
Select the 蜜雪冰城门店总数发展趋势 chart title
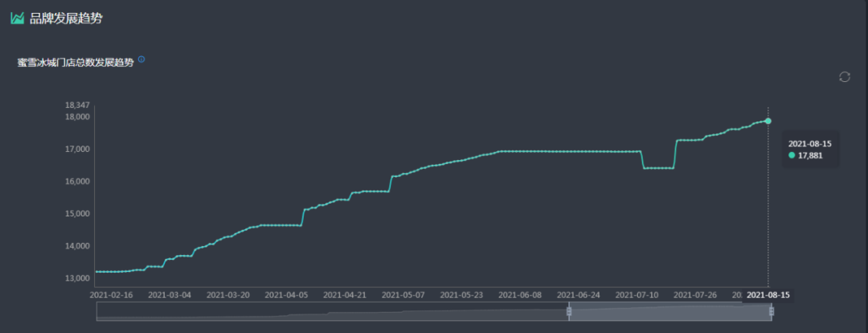click(x=76, y=63)
